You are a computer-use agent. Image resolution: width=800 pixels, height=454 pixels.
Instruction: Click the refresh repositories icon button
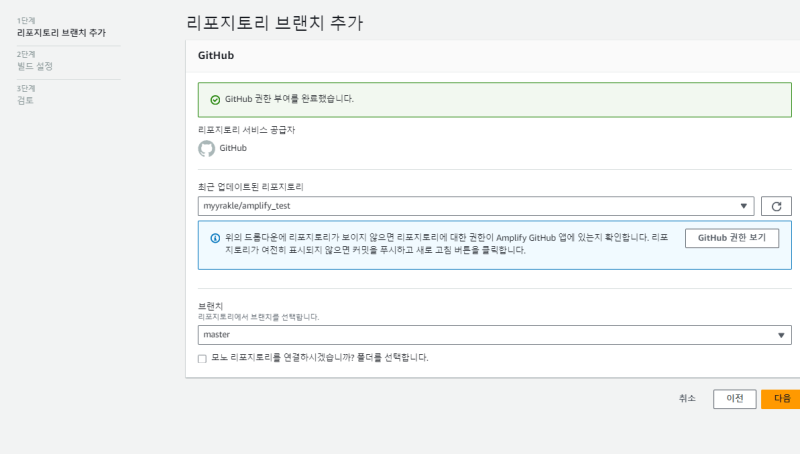(776, 206)
